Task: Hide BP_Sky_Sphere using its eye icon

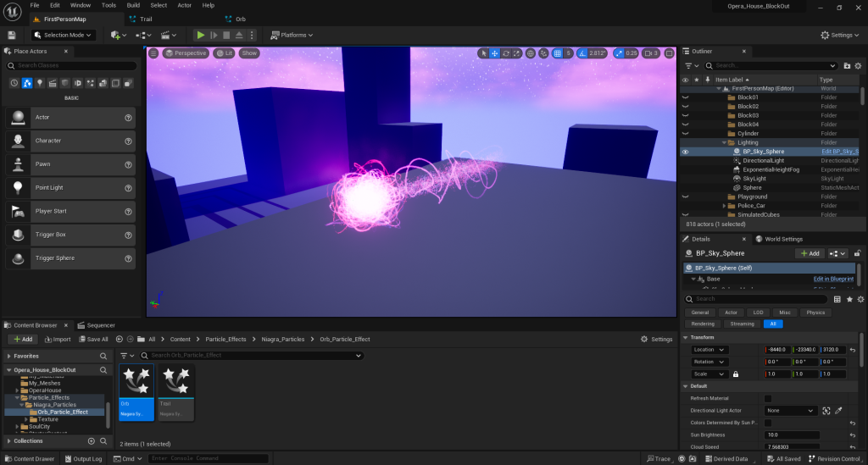Action: pyautogui.click(x=685, y=152)
